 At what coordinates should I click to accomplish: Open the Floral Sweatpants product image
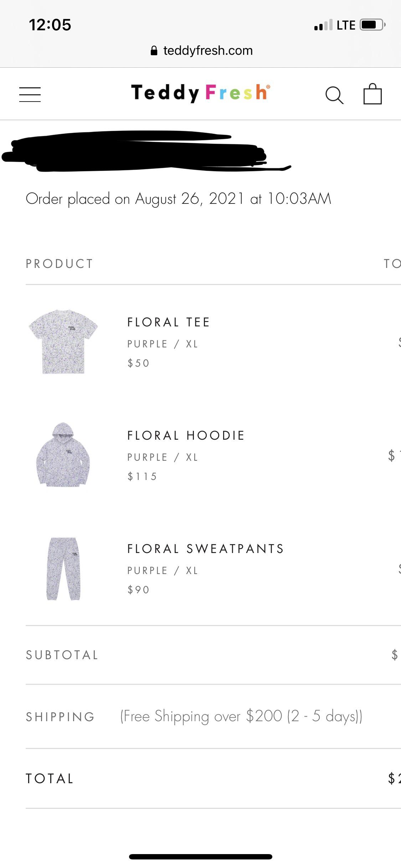click(x=63, y=569)
